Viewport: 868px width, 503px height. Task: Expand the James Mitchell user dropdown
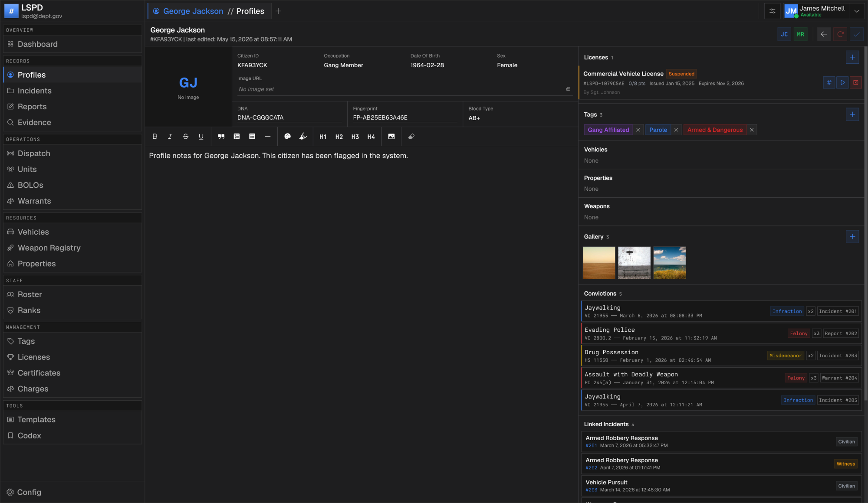click(x=857, y=11)
